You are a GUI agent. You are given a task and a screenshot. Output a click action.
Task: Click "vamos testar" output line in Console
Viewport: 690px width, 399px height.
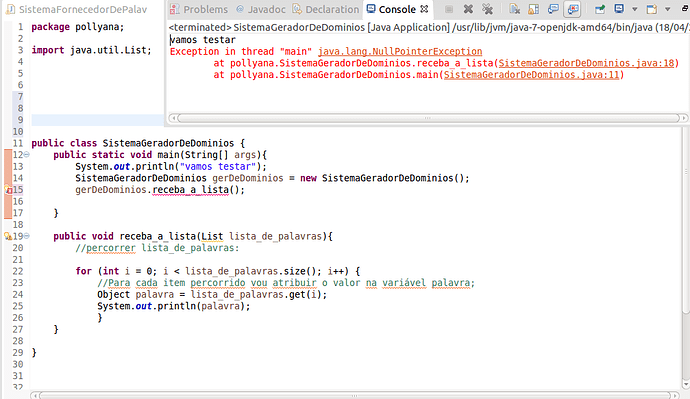pos(203,40)
